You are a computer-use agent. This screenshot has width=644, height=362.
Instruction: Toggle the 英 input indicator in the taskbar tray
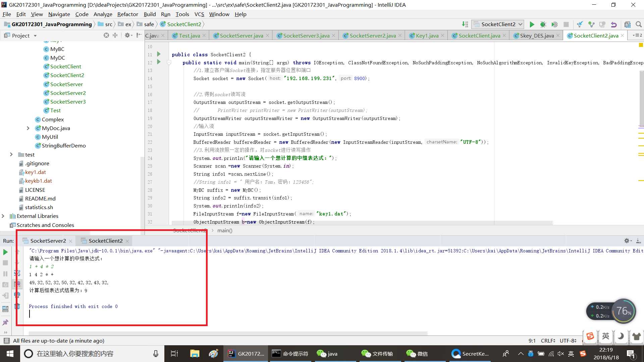571,354
